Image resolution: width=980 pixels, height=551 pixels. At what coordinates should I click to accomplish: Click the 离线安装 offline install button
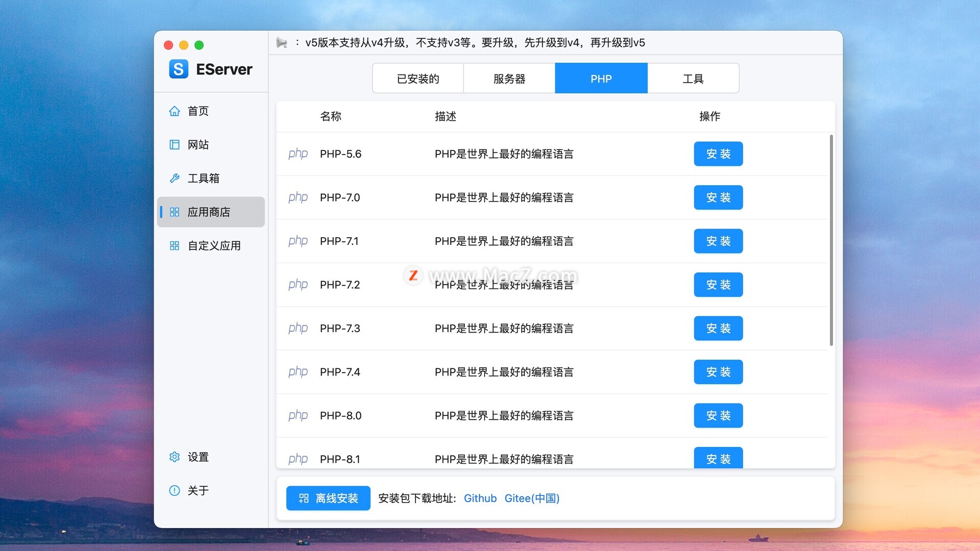(x=328, y=498)
